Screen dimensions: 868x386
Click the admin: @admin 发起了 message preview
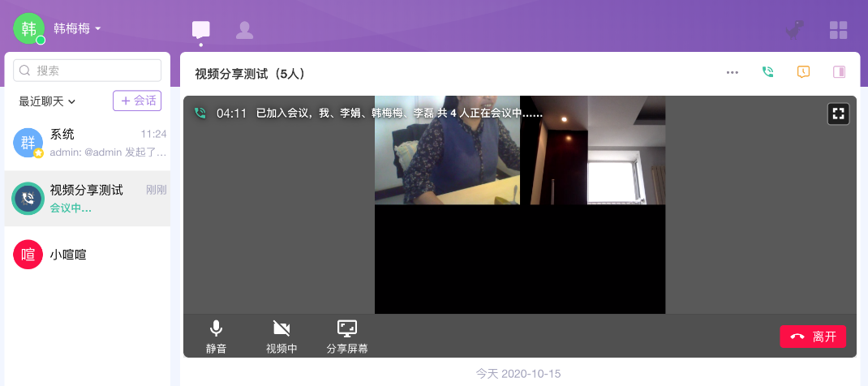[108, 152]
